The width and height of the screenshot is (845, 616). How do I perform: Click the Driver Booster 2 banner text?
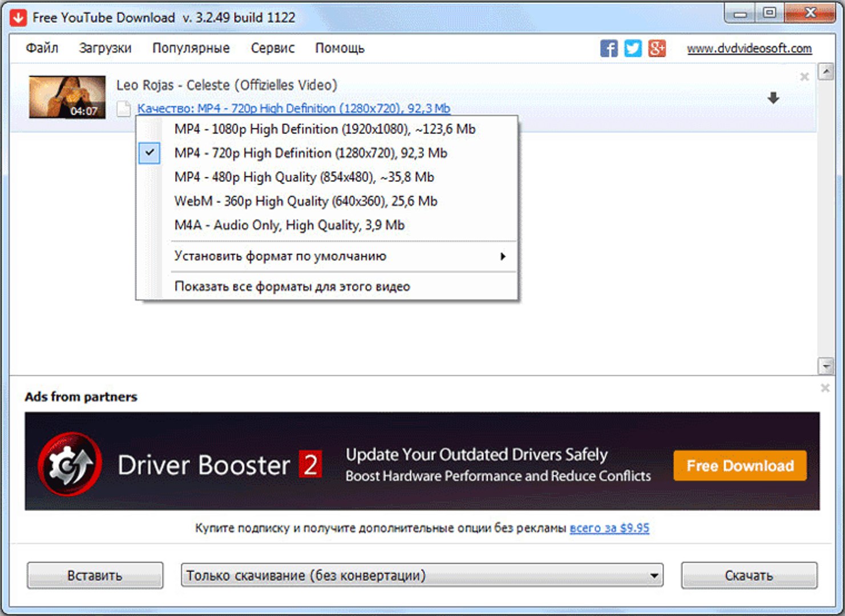click(x=220, y=465)
